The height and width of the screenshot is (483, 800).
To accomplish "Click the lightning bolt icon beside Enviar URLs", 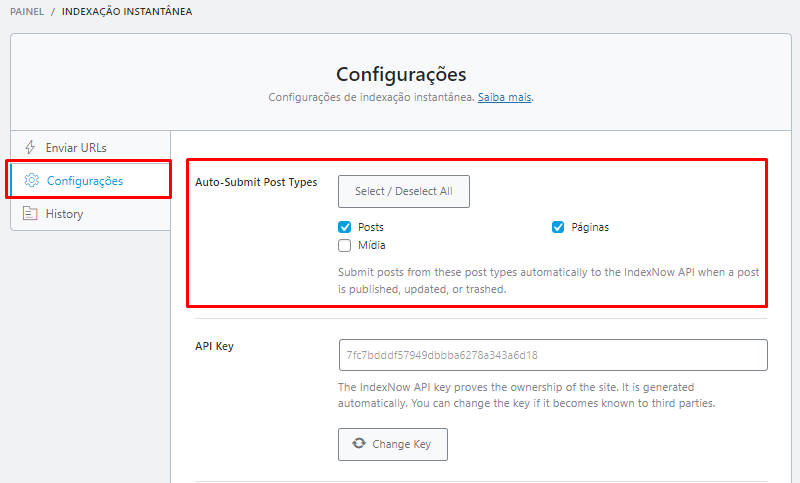I will pyautogui.click(x=30, y=147).
